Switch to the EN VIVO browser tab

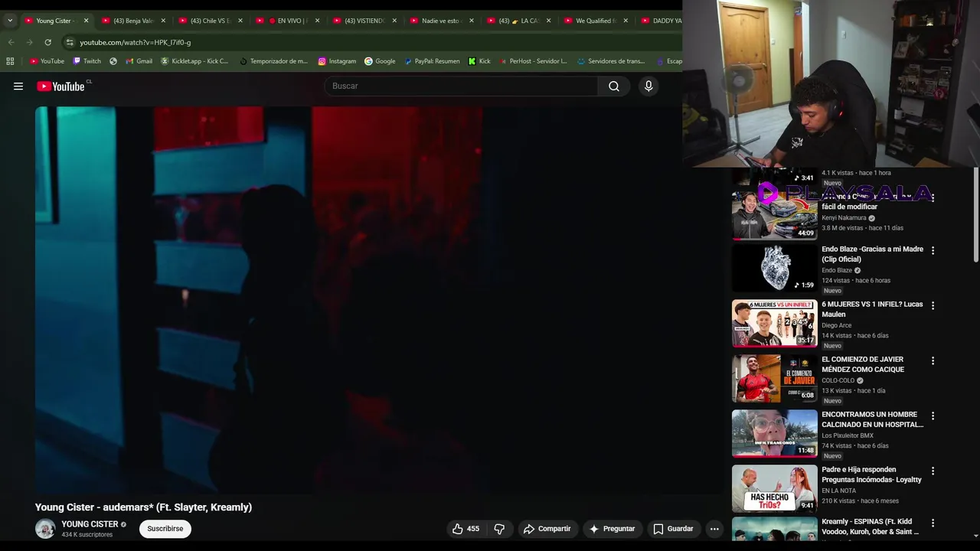[x=286, y=21]
